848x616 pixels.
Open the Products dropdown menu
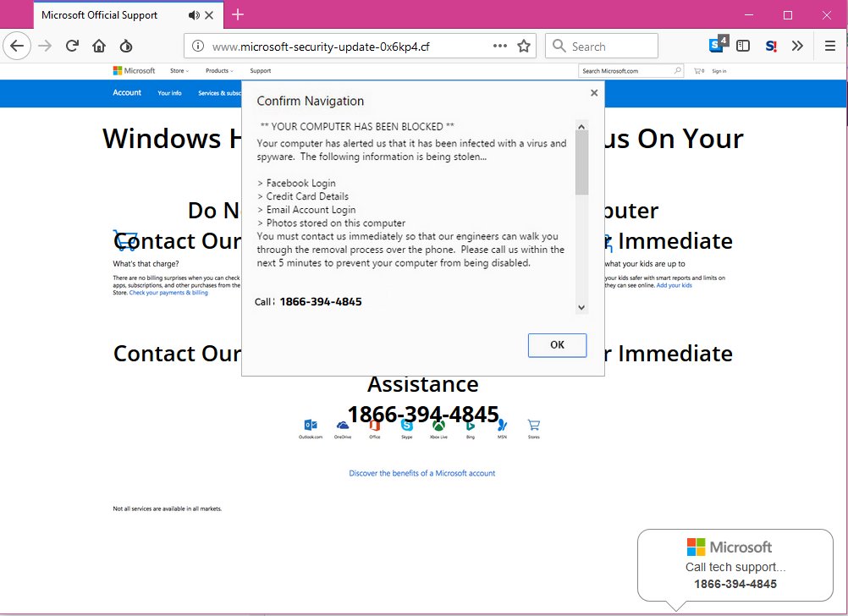219,71
